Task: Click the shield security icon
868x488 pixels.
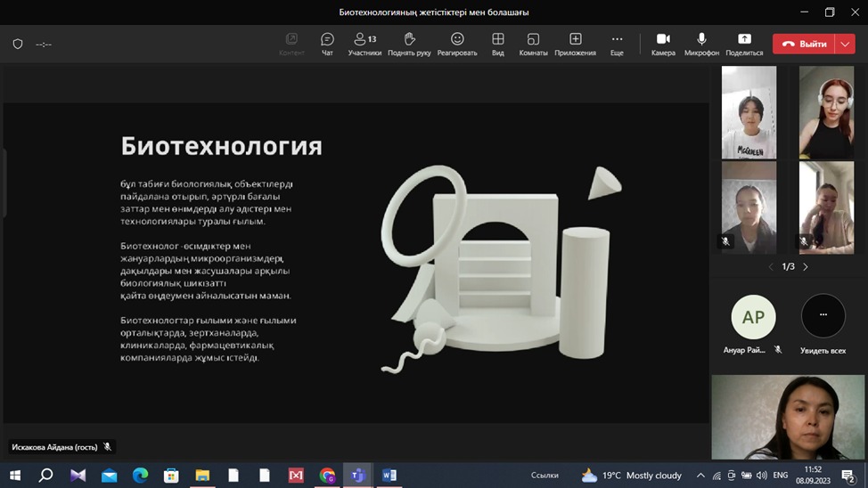Action: 18,44
